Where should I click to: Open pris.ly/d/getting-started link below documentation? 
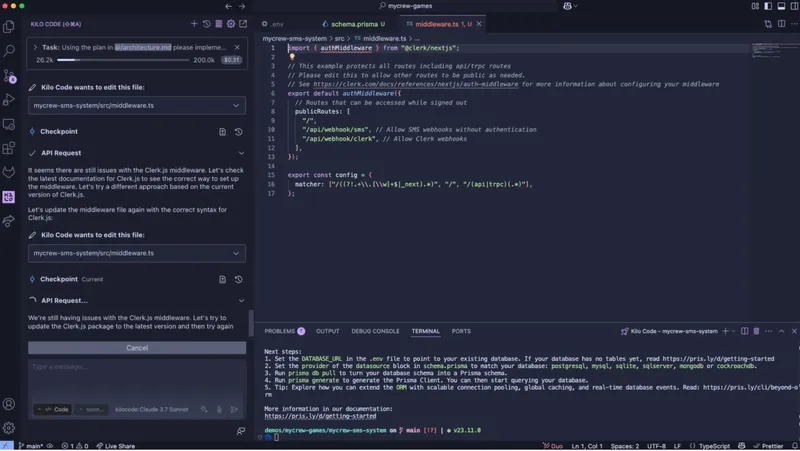point(320,416)
